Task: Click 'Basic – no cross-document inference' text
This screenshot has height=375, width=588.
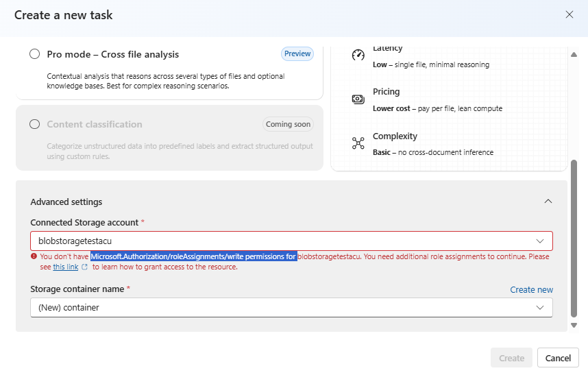Action: 433,152
